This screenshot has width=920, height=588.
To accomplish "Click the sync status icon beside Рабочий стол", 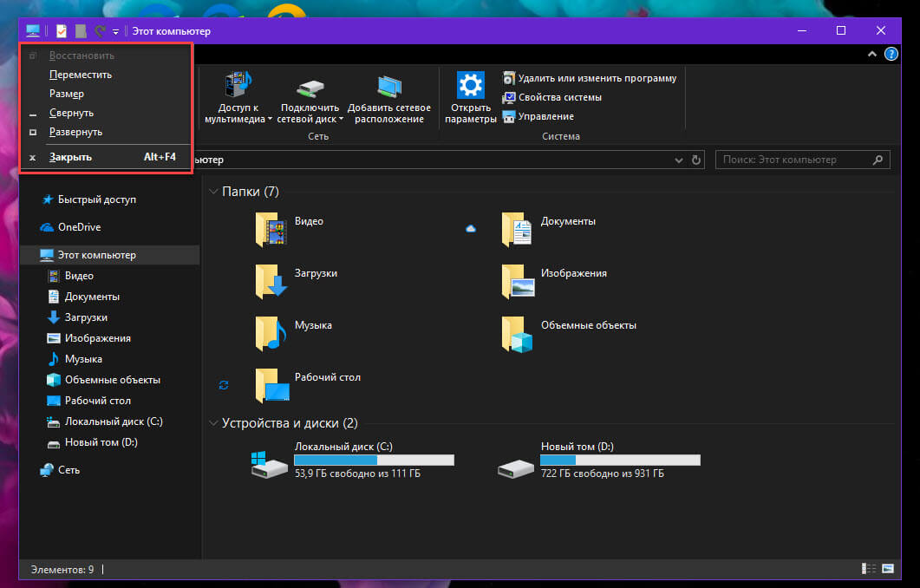I will coord(224,385).
